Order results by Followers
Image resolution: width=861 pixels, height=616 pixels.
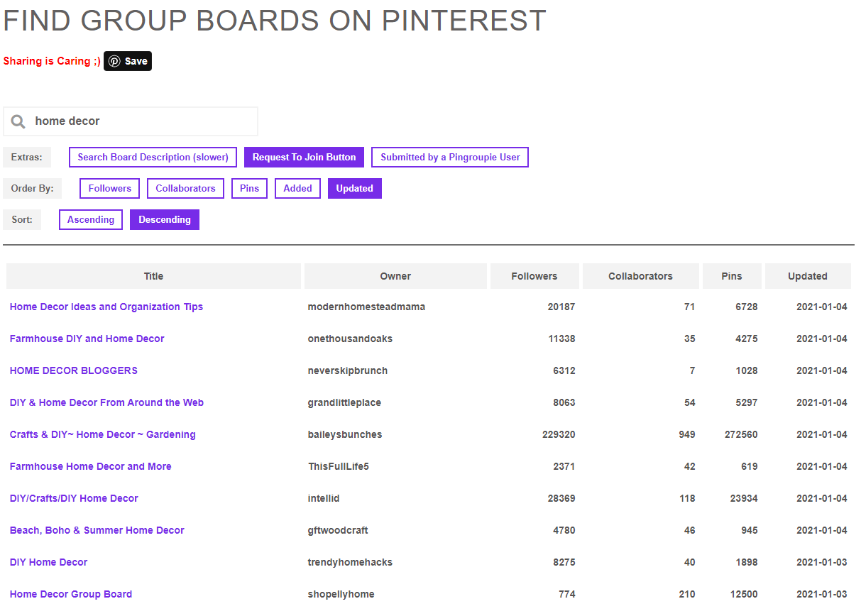coord(110,189)
